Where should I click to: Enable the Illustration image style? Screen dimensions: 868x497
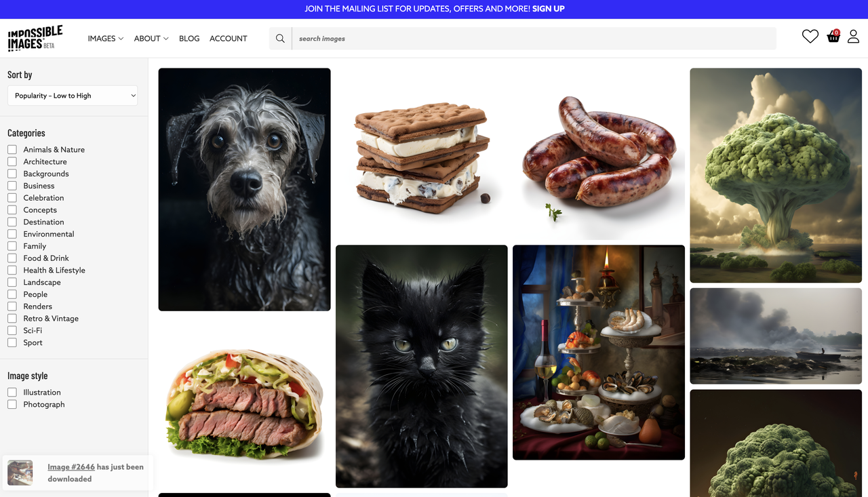tap(12, 393)
